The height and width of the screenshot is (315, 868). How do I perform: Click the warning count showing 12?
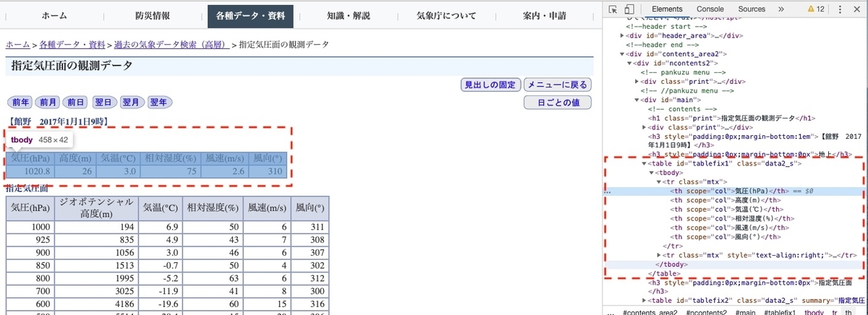coord(816,9)
